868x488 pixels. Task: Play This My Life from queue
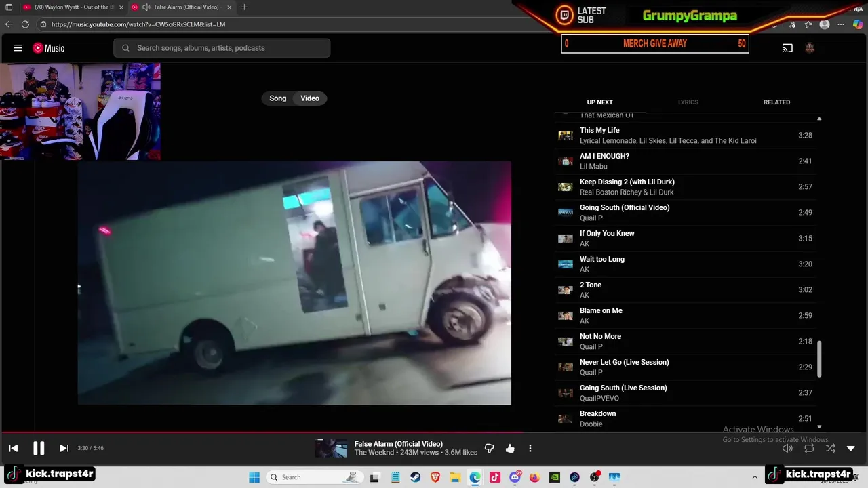pos(685,136)
